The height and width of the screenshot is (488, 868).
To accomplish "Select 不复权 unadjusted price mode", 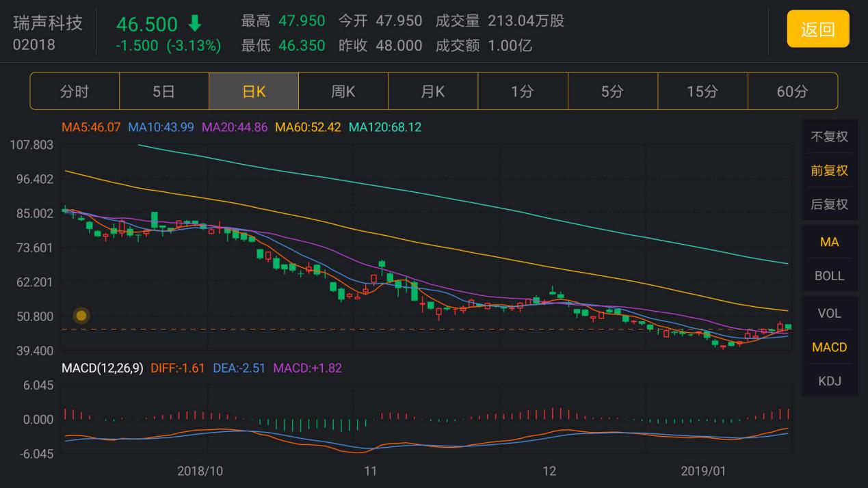I will pyautogui.click(x=829, y=137).
